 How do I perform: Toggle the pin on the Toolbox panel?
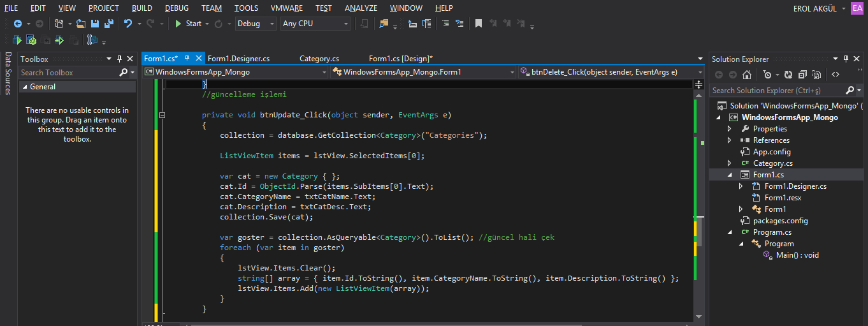119,59
